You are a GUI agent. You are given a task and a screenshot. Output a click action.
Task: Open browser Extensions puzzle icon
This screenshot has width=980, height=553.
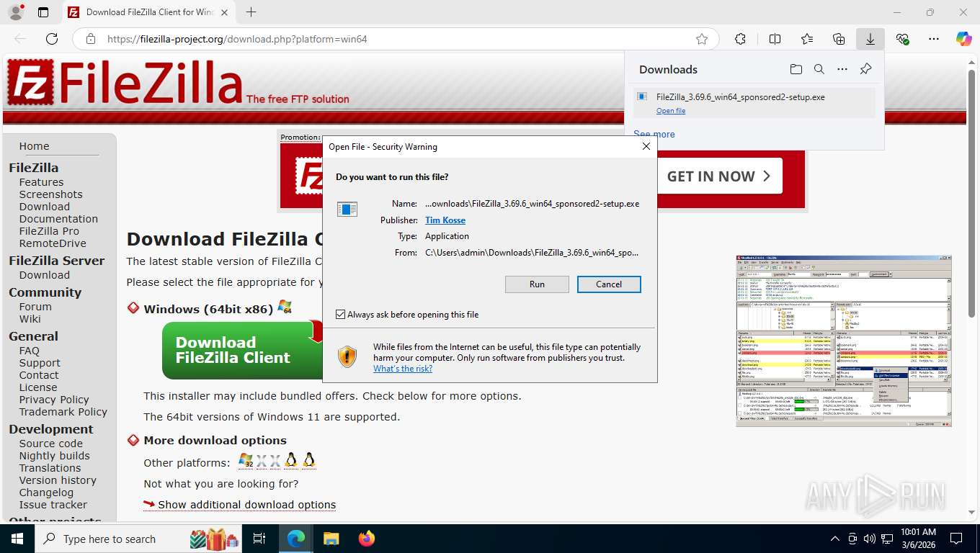(x=740, y=39)
